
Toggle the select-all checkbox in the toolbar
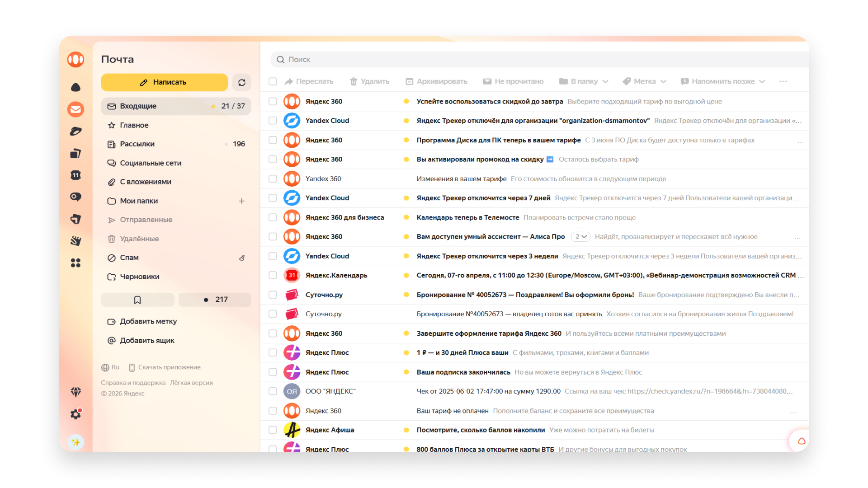coord(273,81)
